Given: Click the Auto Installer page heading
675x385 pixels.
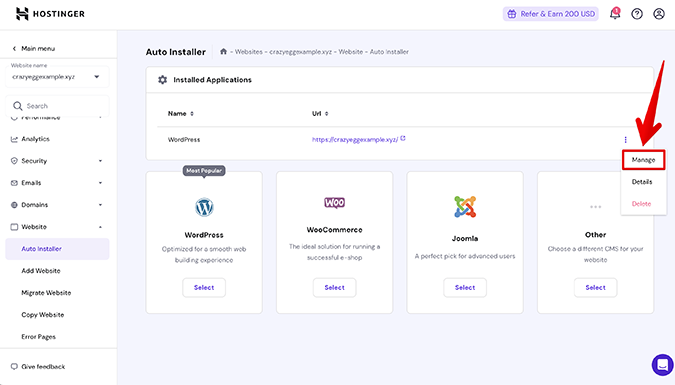Looking at the screenshot, I should [176, 52].
